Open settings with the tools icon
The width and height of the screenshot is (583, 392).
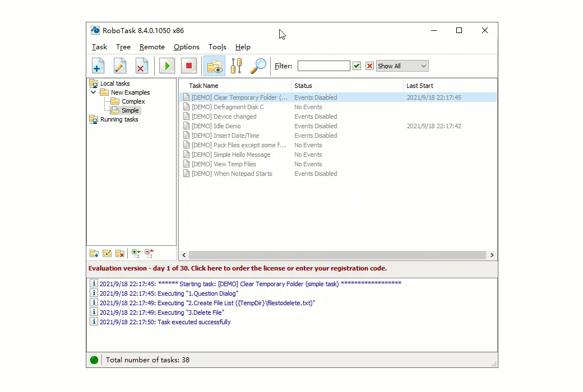pos(237,66)
